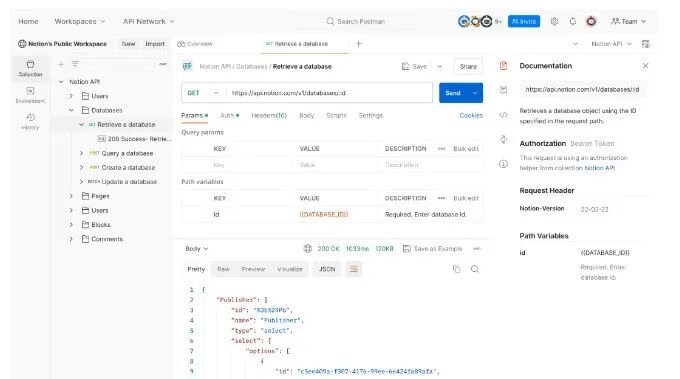The width and height of the screenshot is (680, 379).
Task: Open the API Network dropdown
Action: pyautogui.click(x=149, y=21)
